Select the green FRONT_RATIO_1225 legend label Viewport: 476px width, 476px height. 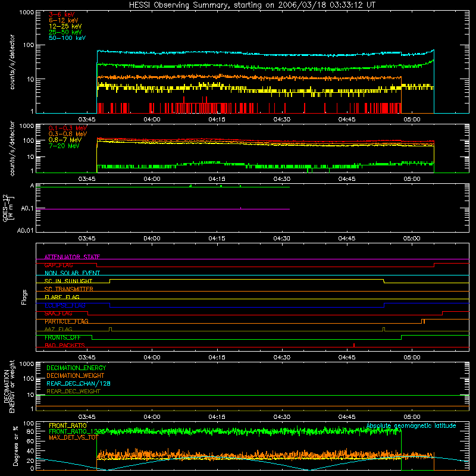tap(77, 431)
